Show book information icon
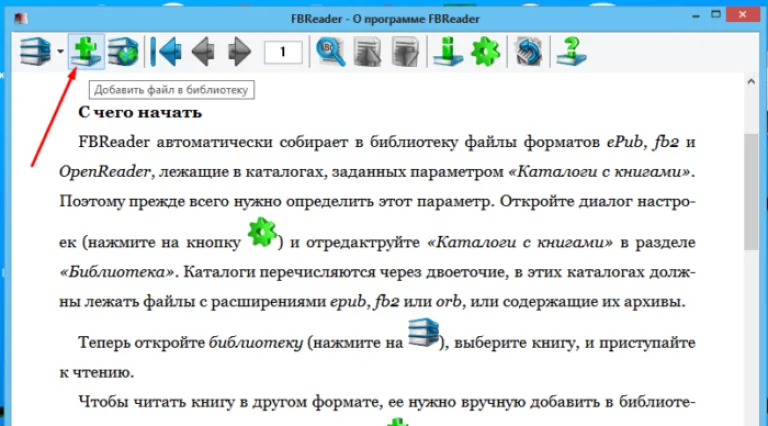The image size is (768, 426). (x=448, y=51)
